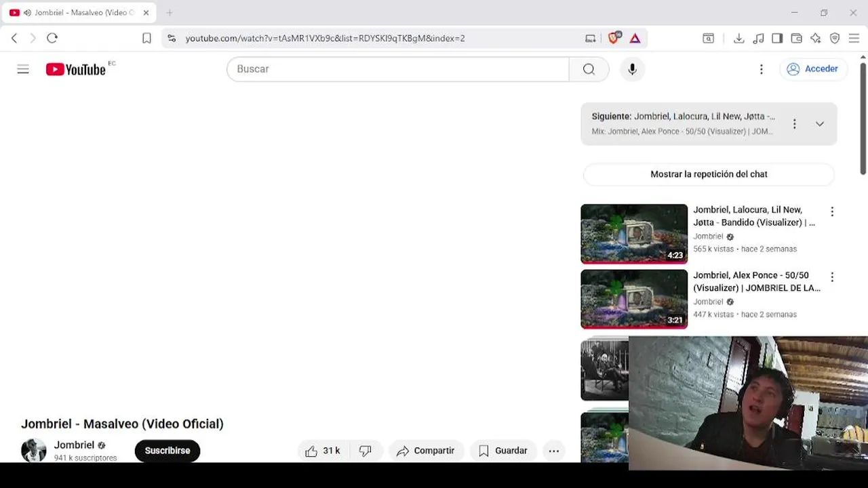Viewport: 868px width, 488px height.
Task: Click the Jombriel channel name below title
Action: point(74,445)
